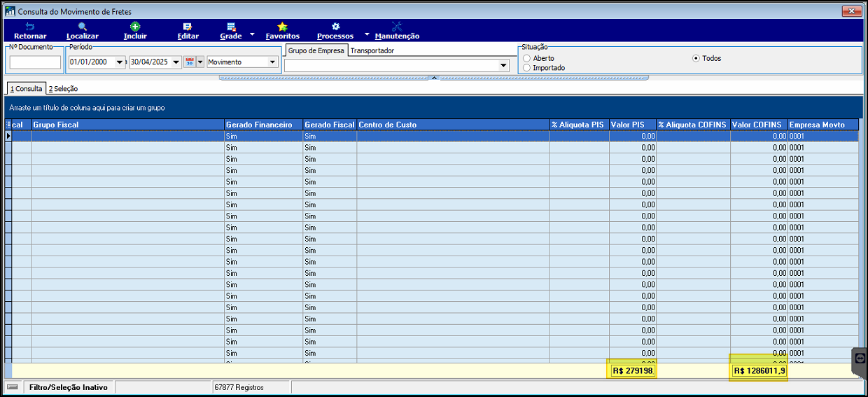This screenshot has width=868, height=397.
Task: Sort by Gerado Financeiro column header
Action: pyautogui.click(x=263, y=125)
